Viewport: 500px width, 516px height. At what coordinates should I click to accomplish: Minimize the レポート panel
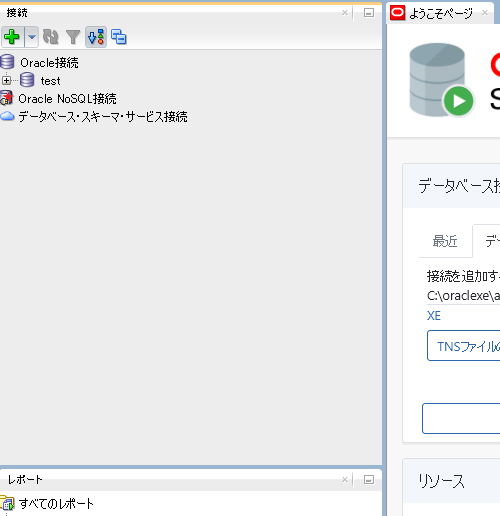[x=369, y=480]
